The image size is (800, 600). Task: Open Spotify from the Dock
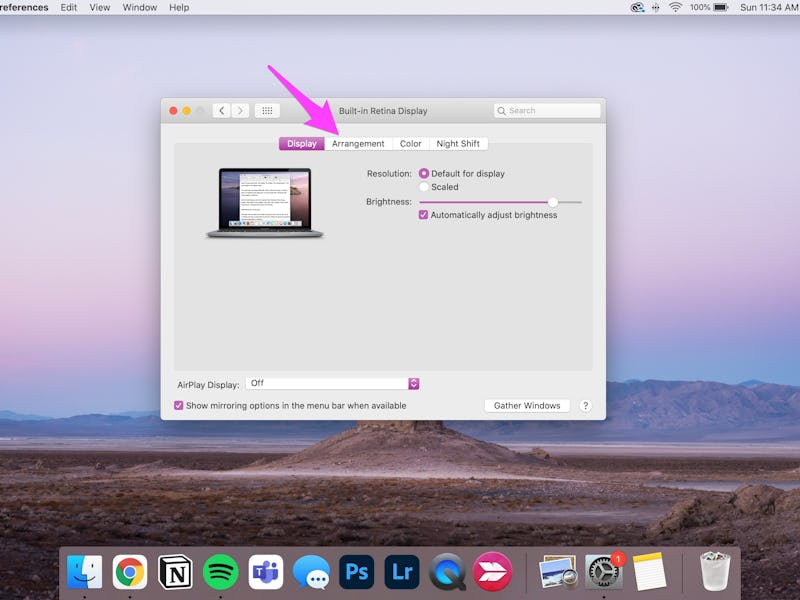click(221, 572)
